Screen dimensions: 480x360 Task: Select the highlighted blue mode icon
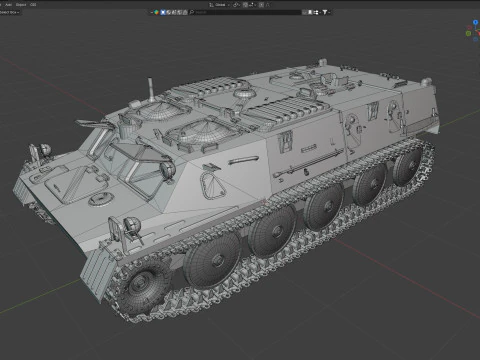point(163,12)
